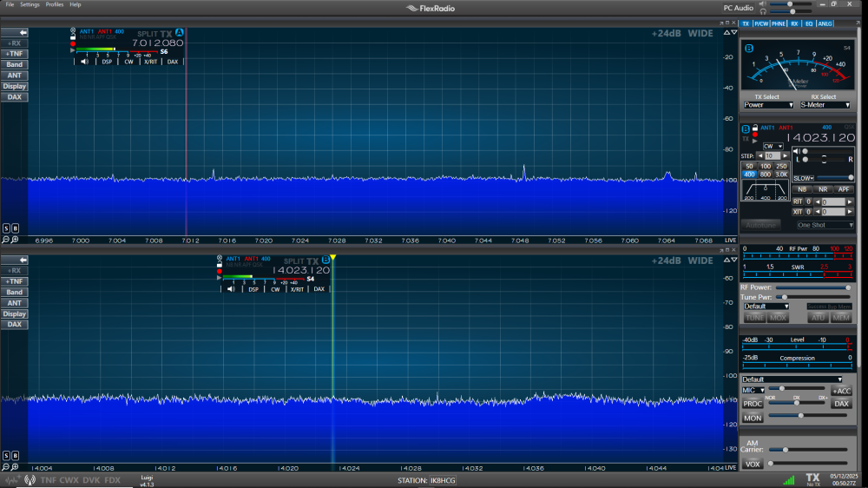Expand the MIC input source dropdown
Viewport: 868px width, 488px height.
753,390
